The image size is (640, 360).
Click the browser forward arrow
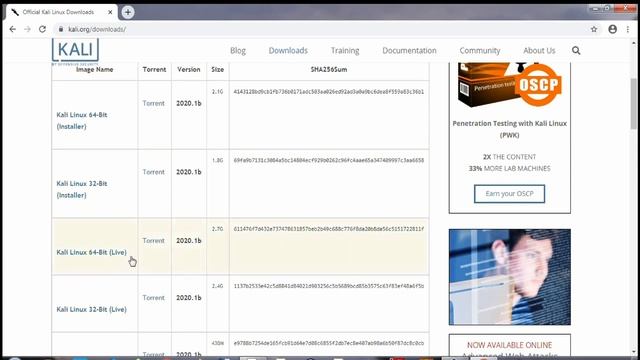(27, 29)
